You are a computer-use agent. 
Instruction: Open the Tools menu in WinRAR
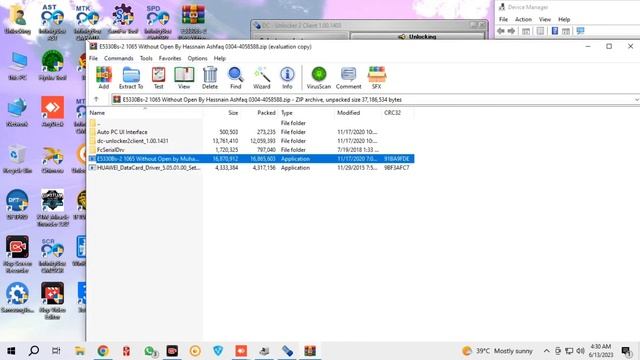point(146,58)
